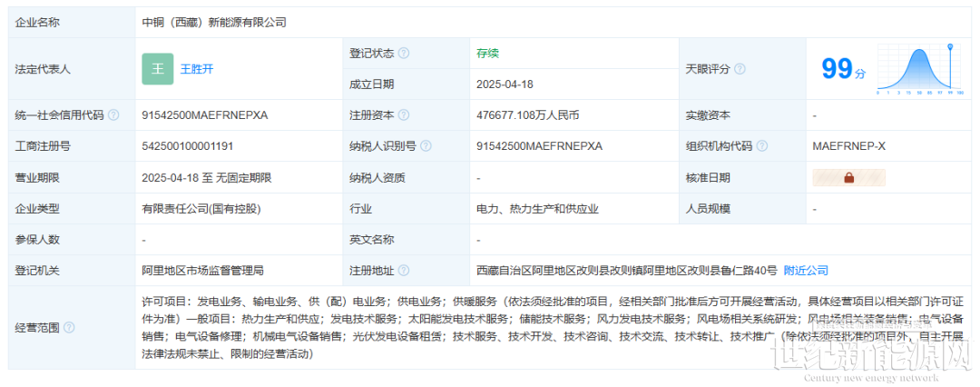Click the 行业 label cell
Viewport: 980px width, 387px height.
(406, 209)
